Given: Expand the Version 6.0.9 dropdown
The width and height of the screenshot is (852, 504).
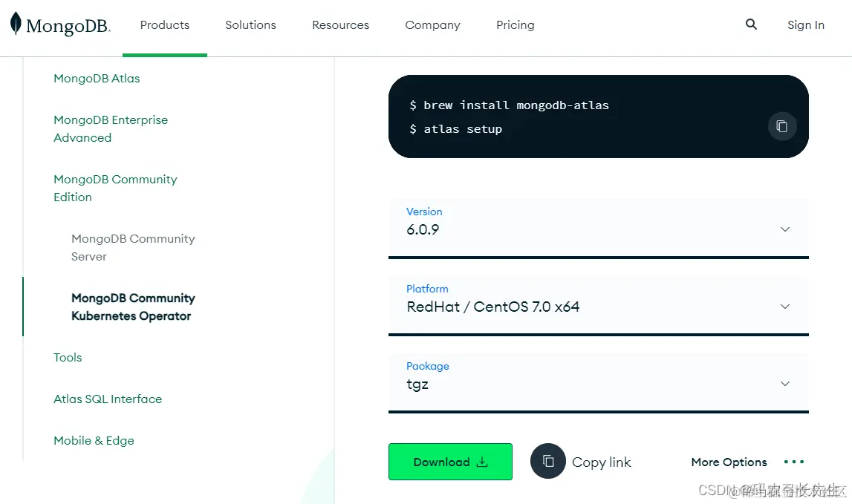Looking at the screenshot, I should tap(598, 228).
